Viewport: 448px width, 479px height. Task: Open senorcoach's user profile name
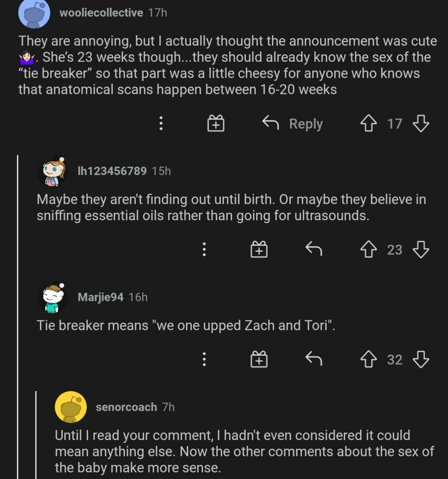pyautogui.click(x=126, y=407)
